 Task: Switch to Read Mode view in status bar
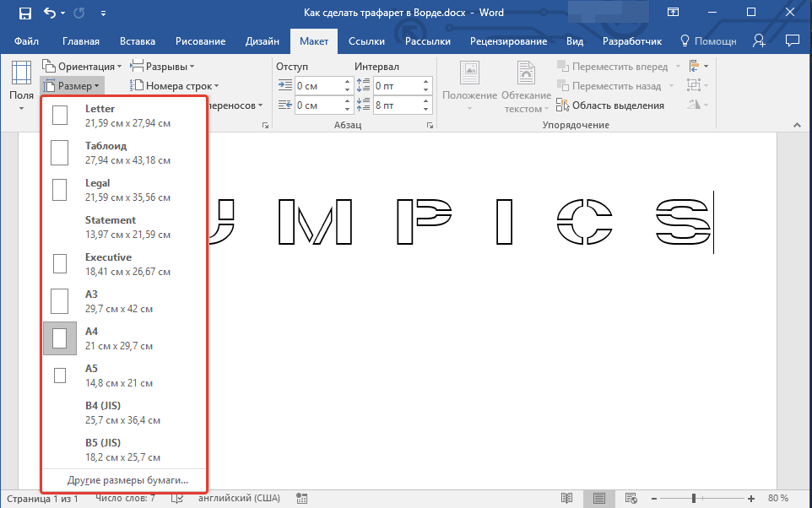click(x=568, y=498)
